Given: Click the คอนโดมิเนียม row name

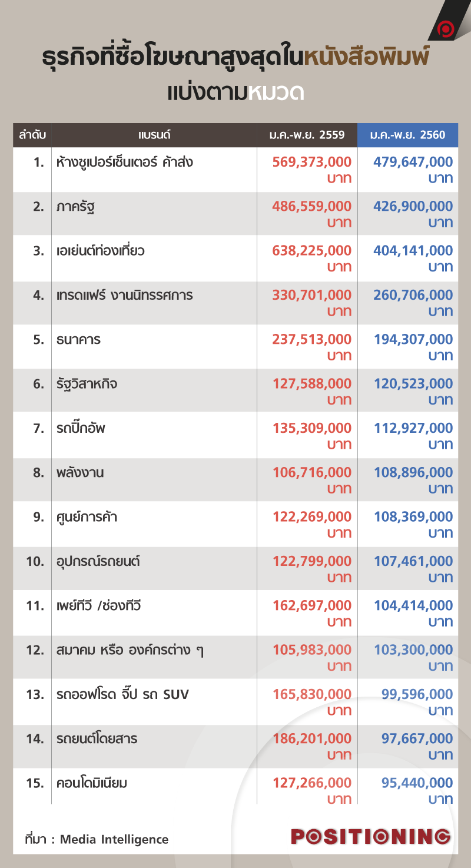Looking at the screenshot, I should point(92,783).
